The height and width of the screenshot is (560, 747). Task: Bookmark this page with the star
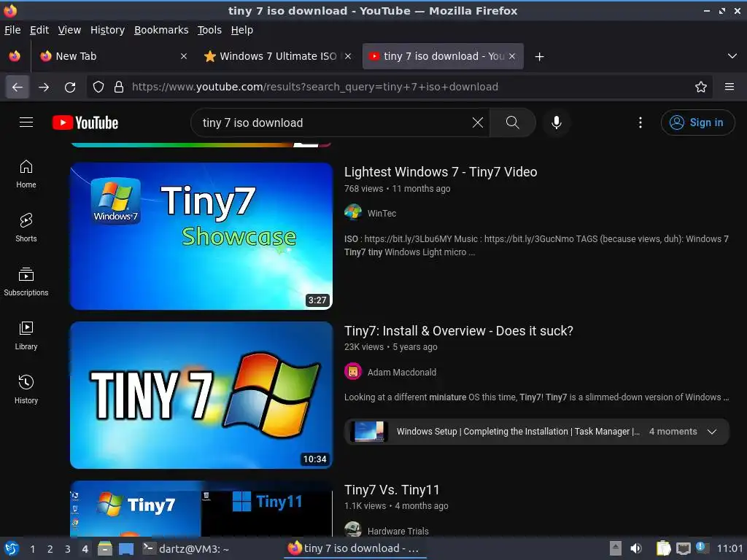coord(701,87)
